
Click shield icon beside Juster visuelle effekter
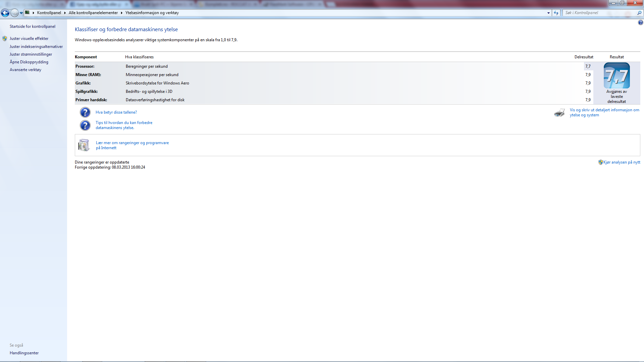[x=5, y=39]
